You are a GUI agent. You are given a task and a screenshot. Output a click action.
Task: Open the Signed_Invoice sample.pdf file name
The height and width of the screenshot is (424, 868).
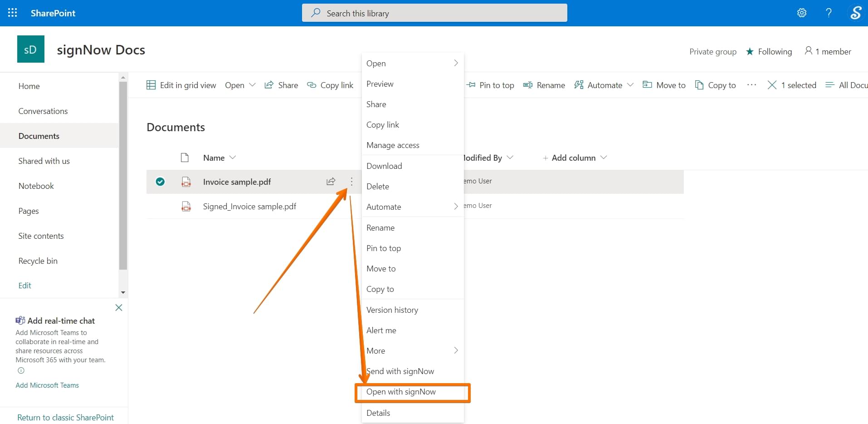coord(249,207)
